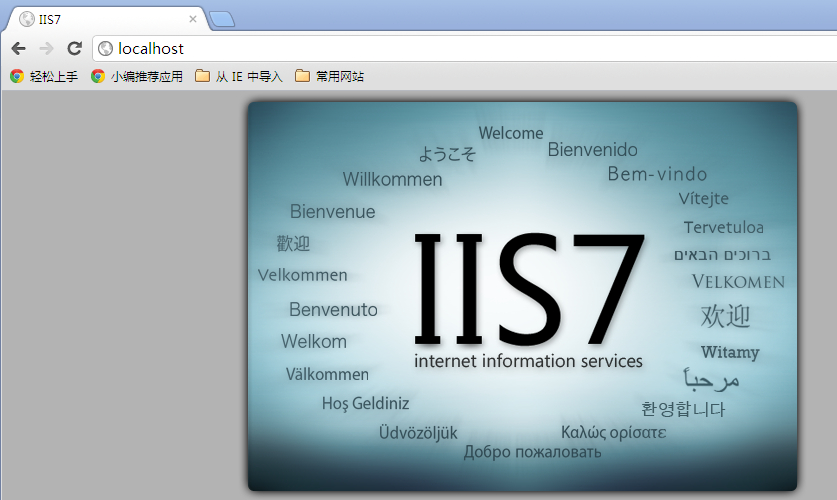Click the Chrome icon beside 轻松上手

[x=17, y=76]
